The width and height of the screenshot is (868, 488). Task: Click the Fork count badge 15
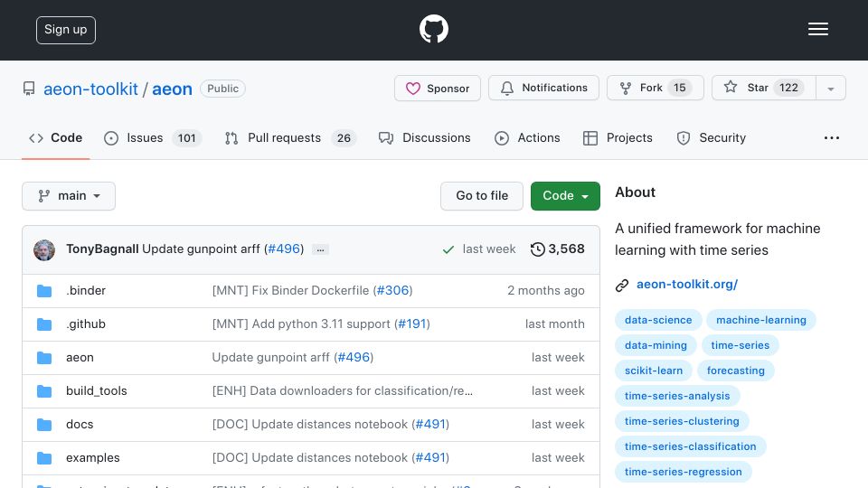tap(680, 88)
